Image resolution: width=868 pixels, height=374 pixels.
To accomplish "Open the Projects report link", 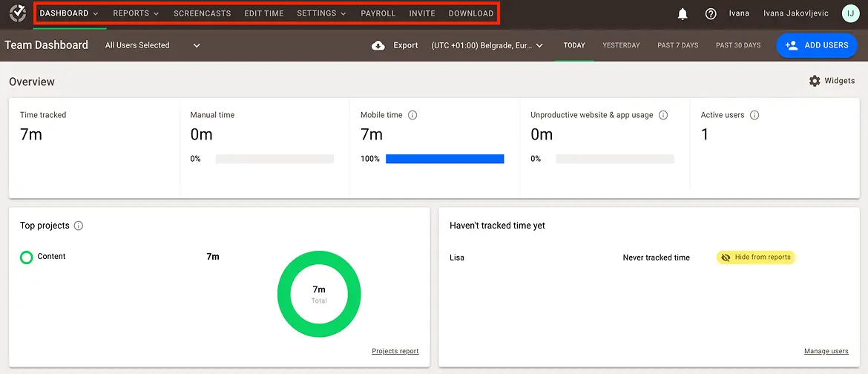I will [395, 351].
